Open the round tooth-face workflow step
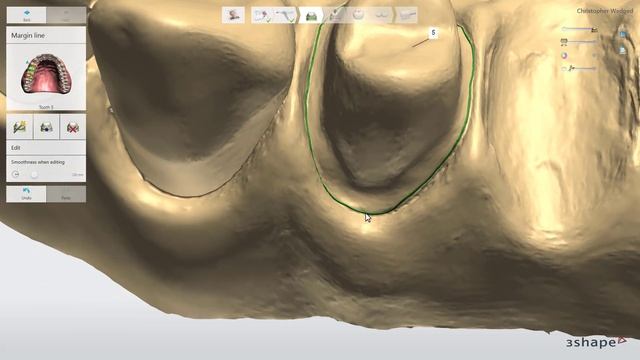This screenshot has width=640, height=360. coord(358,15)
